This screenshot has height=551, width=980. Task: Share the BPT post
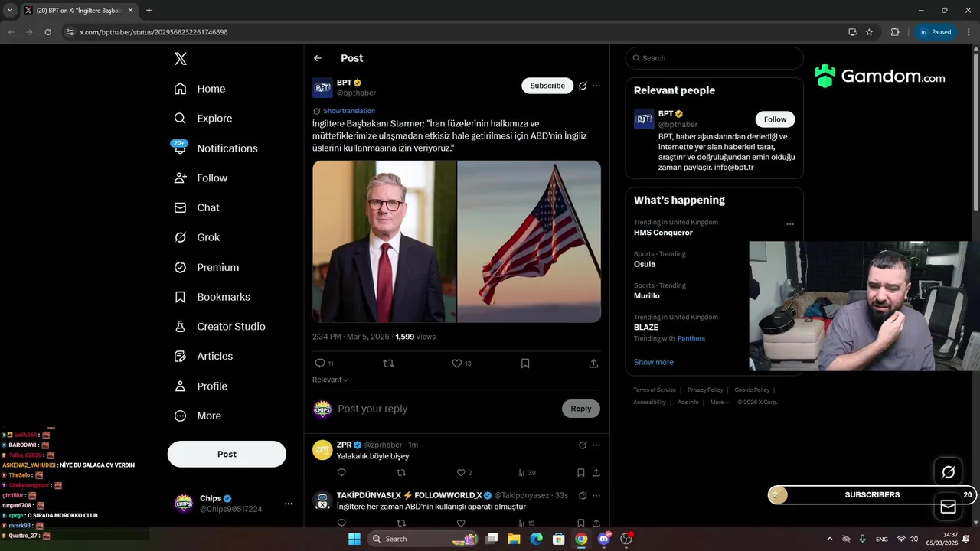(593, 364)
